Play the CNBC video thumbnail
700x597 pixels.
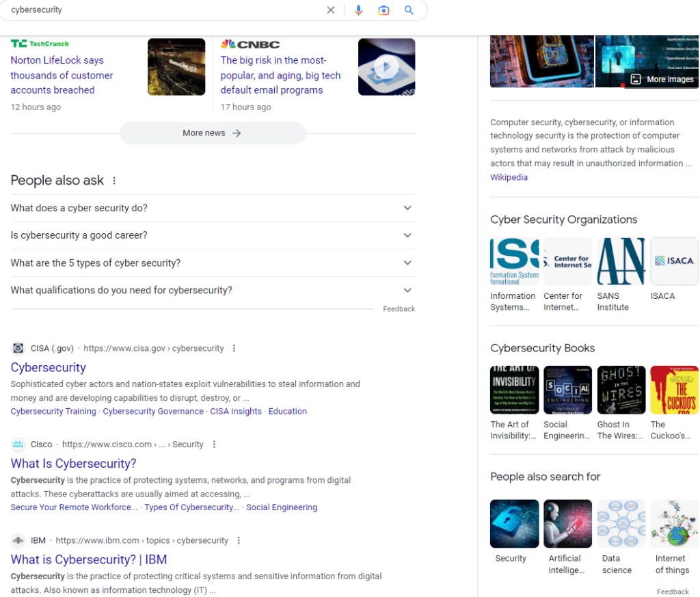coord(387,67)
